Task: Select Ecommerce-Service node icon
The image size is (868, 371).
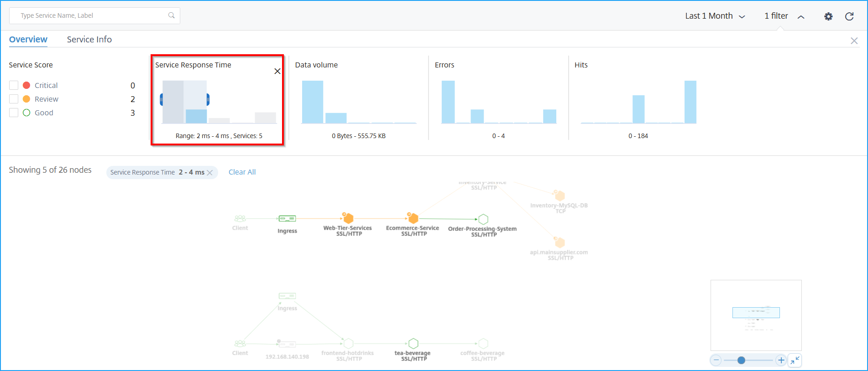Action: pyautogui.click(x=413, y=218)
